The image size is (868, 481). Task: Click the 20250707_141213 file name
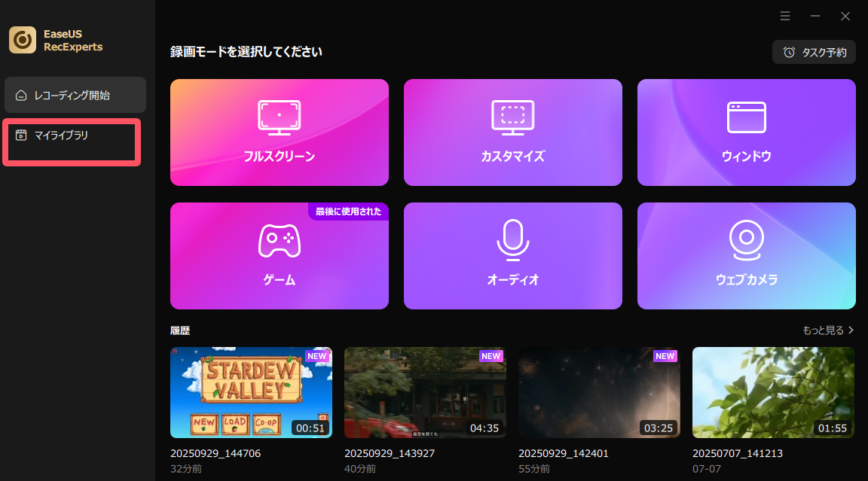click(738, 453)
